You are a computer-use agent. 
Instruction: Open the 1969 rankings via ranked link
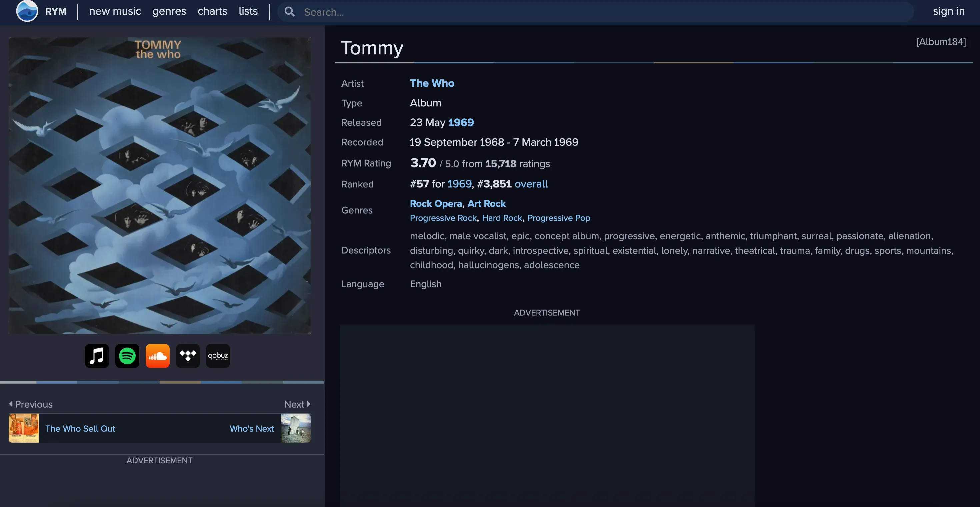[459, 184]
